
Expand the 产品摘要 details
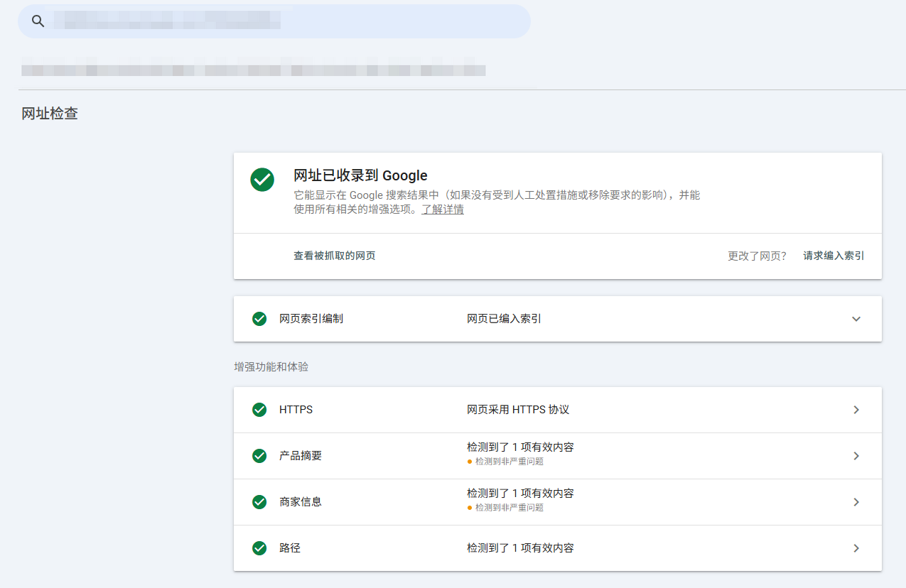coord(856,455)
